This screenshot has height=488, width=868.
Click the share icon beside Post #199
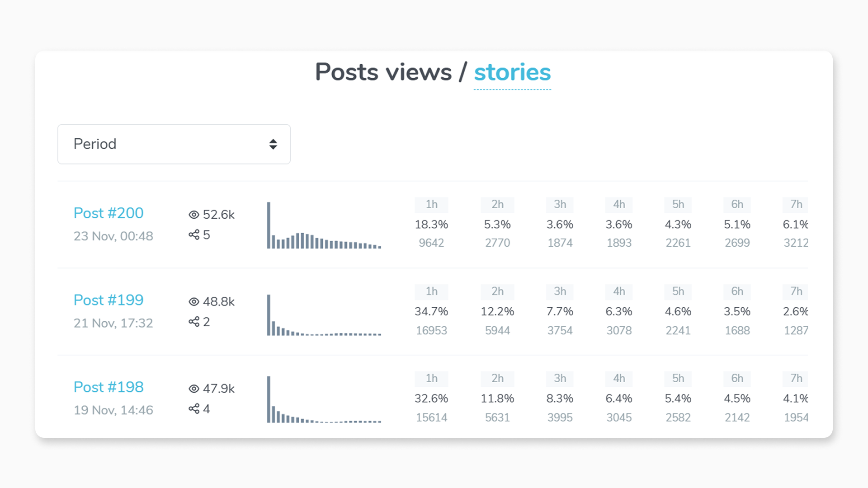[194, 322]
